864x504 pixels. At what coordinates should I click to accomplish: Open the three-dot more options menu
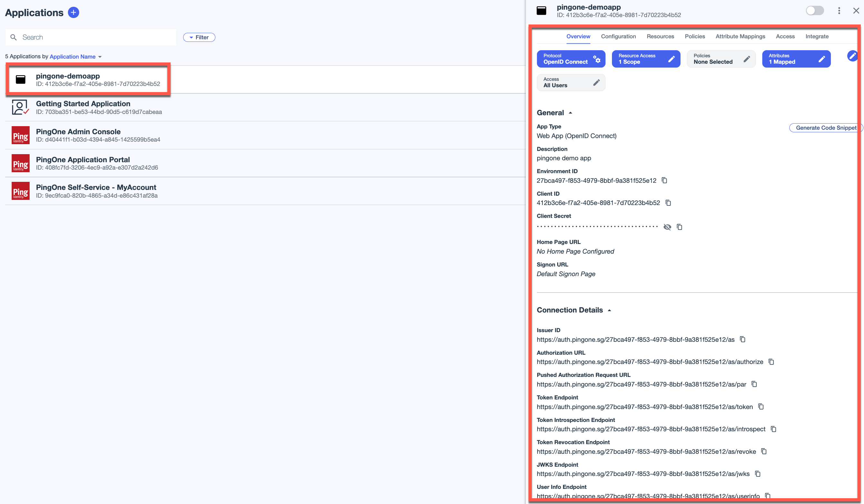click(x=839, y=11)
